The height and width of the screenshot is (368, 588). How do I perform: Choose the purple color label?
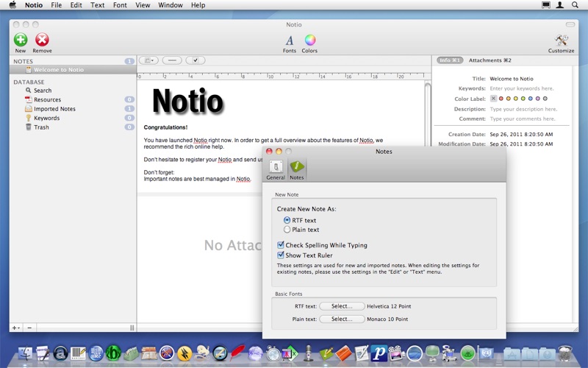538,99
